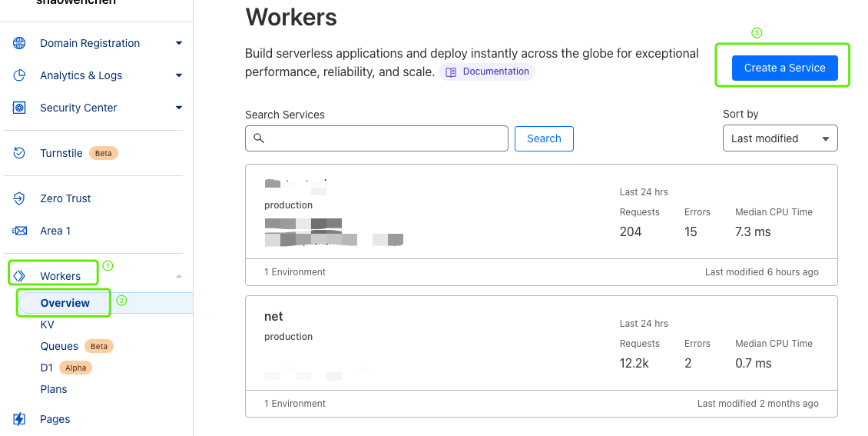The image size is (868, 436).
Task: Expand the Security Center arrow
Action: pos(179,108)
